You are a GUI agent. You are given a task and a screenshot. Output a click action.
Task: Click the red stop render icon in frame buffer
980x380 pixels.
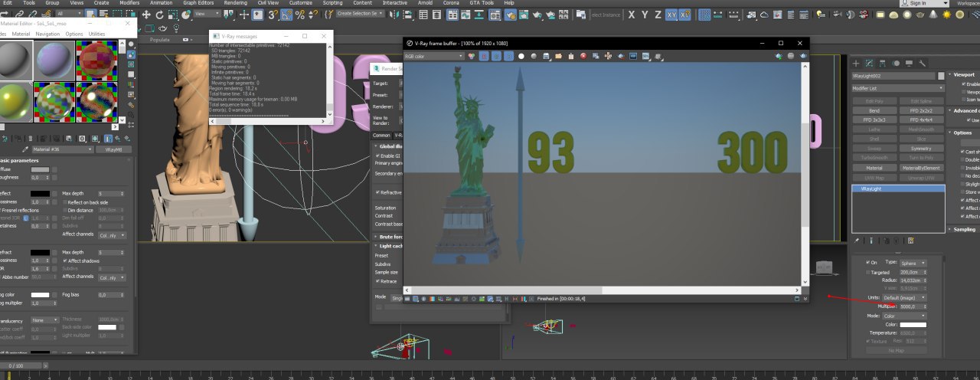583,56
